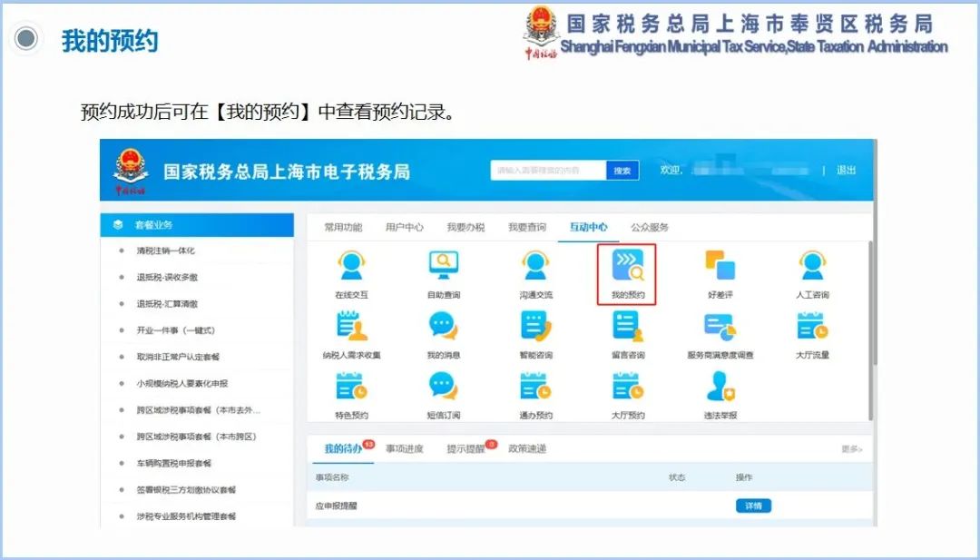Open the 违法举报 icon

pos(720,387)
